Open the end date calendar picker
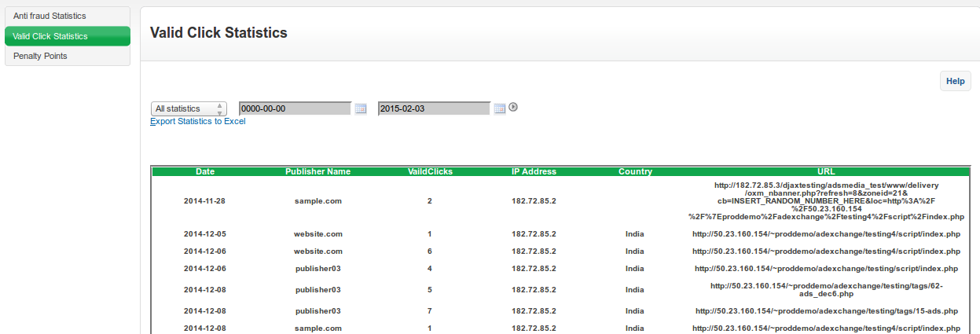The width and height of the screenshot is (980, 334). pyautogui.click(x=499, y=108)
